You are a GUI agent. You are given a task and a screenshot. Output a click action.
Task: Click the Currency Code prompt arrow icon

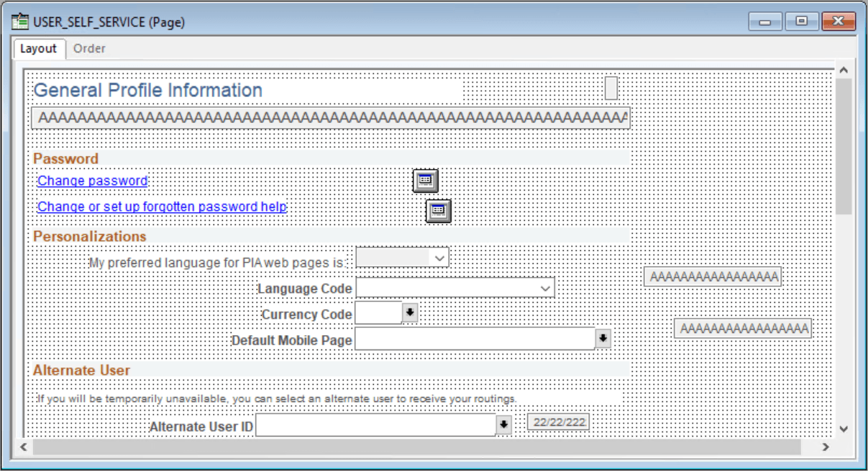click(409, 313)
